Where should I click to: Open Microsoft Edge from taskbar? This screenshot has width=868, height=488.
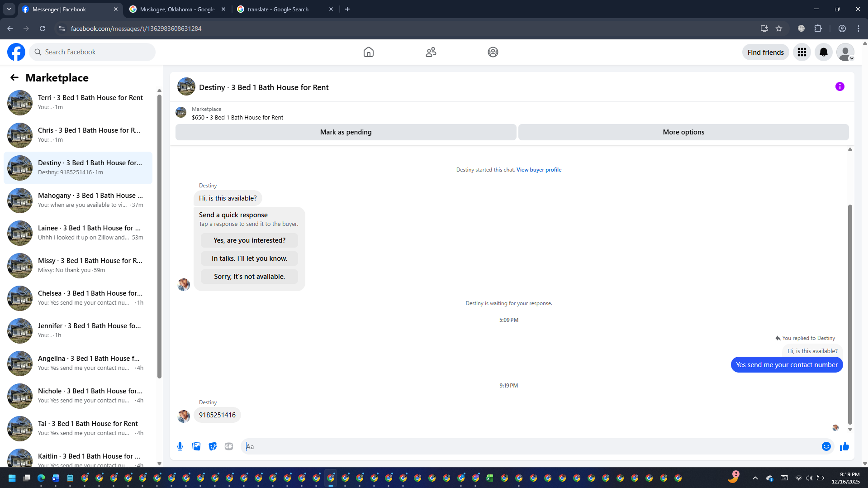pyautogui.click(x=41, y=478)
